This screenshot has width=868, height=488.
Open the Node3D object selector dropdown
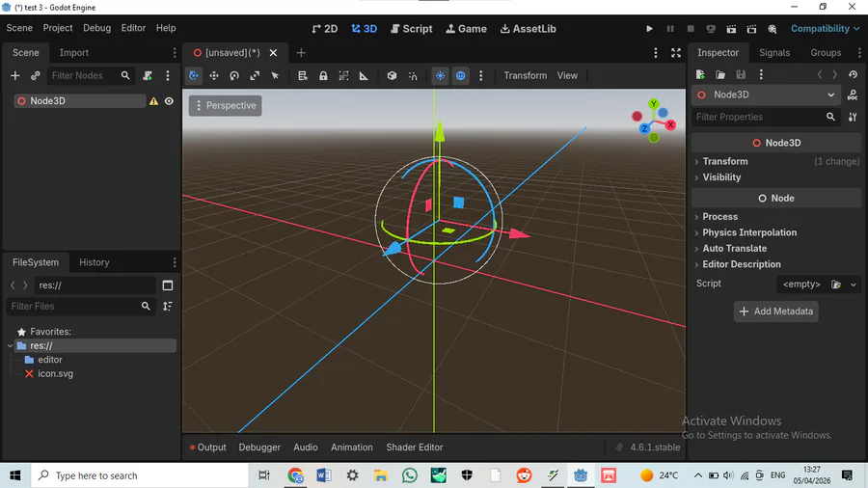766,95
